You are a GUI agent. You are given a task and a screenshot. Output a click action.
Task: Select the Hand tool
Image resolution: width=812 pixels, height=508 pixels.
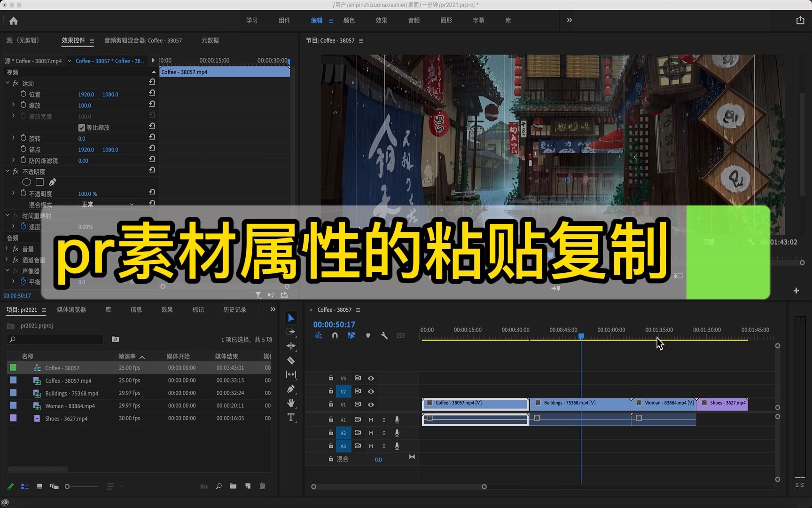(x=291, y=403)
